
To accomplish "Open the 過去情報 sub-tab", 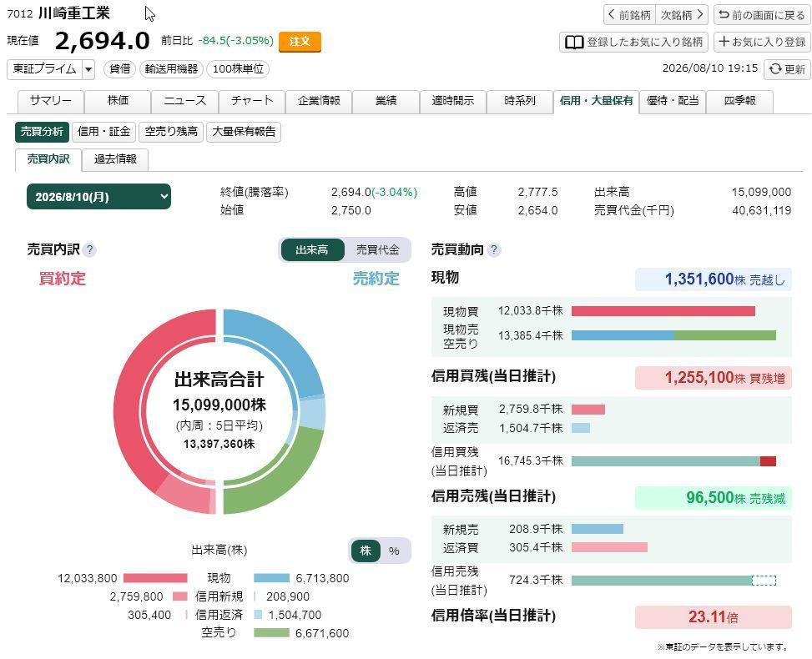I will (x=115, y=159).
